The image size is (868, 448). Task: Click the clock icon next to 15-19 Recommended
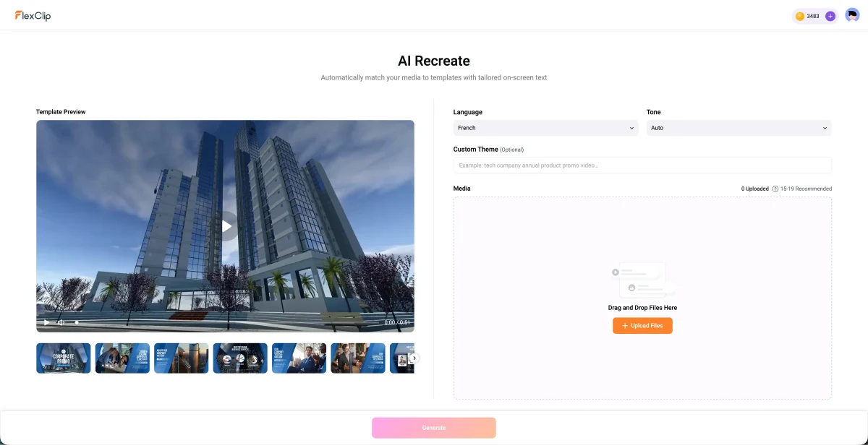(775, 189)
